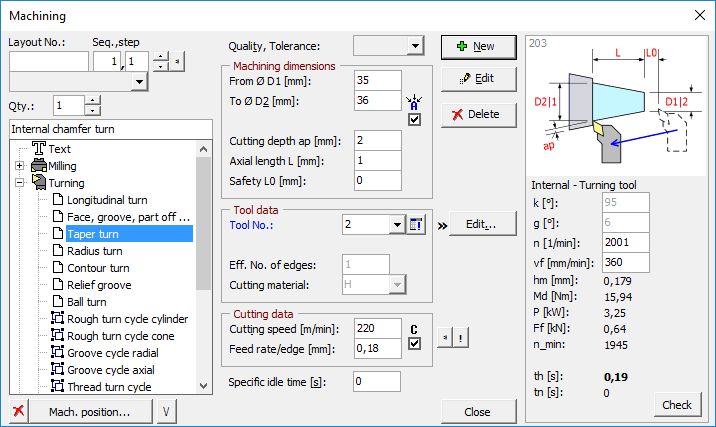716x427 pixels.
Task: Open the Tool No. dropdown list
Action: (x=396, y=225)
